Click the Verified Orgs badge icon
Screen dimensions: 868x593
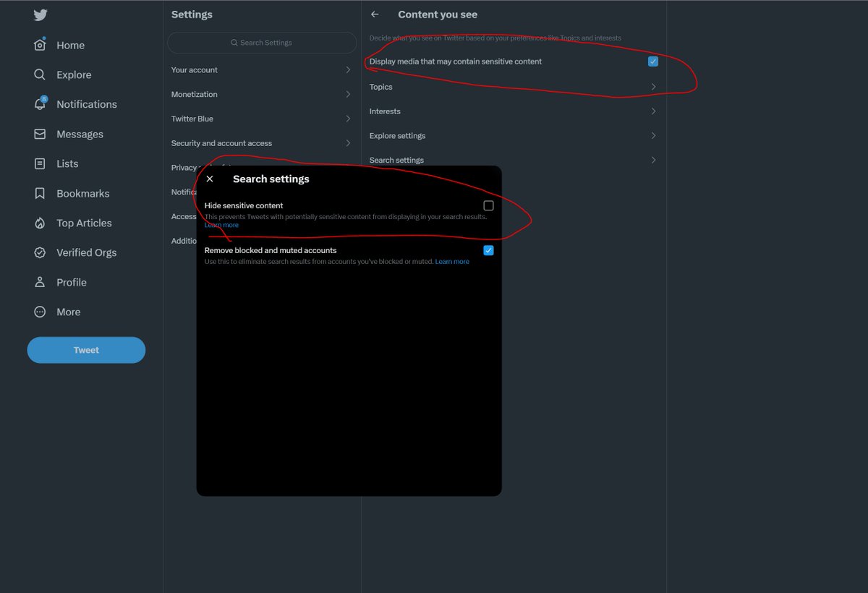coord(40,252)
